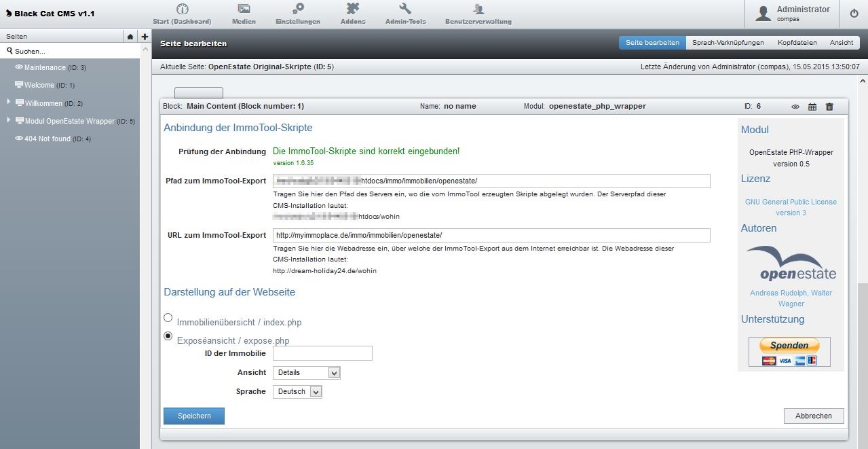868x449 pixels.
Task: Click the search magnifier icon in the sidebar
Action: pyautogui.click(x=10, y=51)
